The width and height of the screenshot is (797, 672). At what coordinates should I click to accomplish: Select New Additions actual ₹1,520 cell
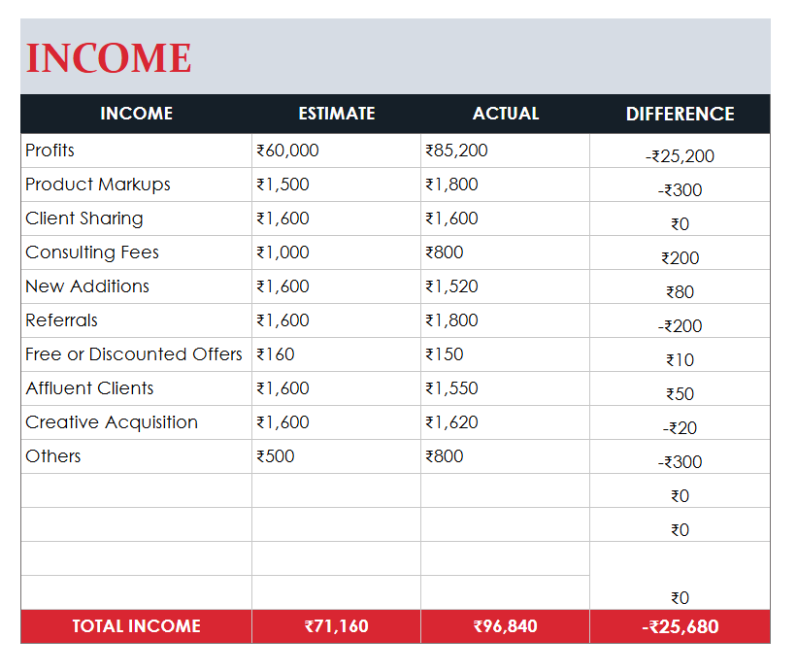pyautogui.click(x=452, y=286)
